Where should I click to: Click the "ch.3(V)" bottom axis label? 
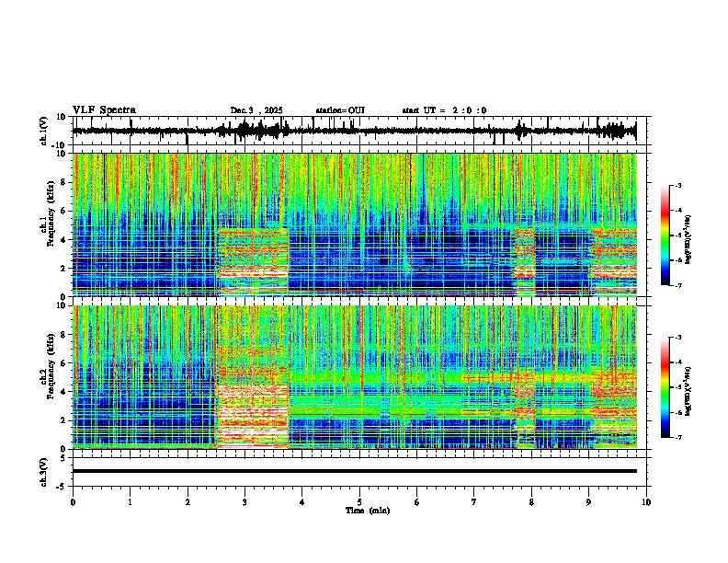tap(44, 472)
